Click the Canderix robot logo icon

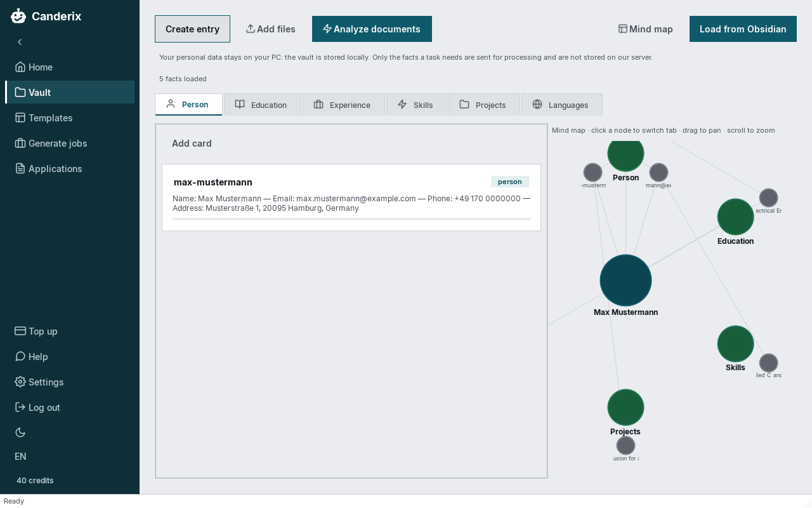tap(18, 16)
